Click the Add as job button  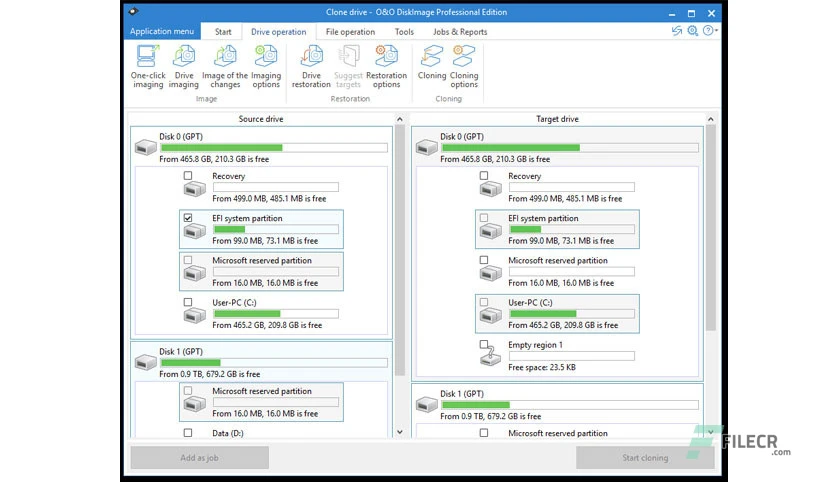point(199,457)
